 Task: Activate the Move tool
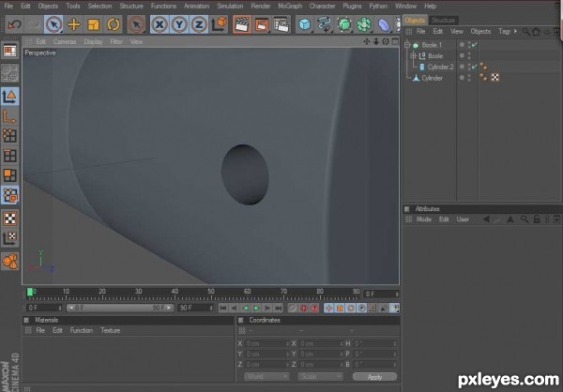coord(73,24)
